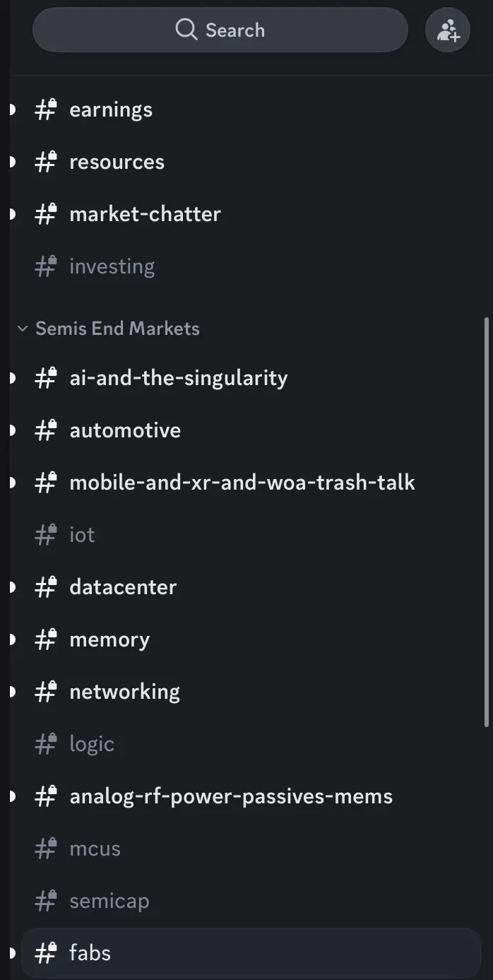Viewport: 493px width, 980px height.
Task: Click the locked hashtag icon beside memory
Action: (x=46, y=639)
